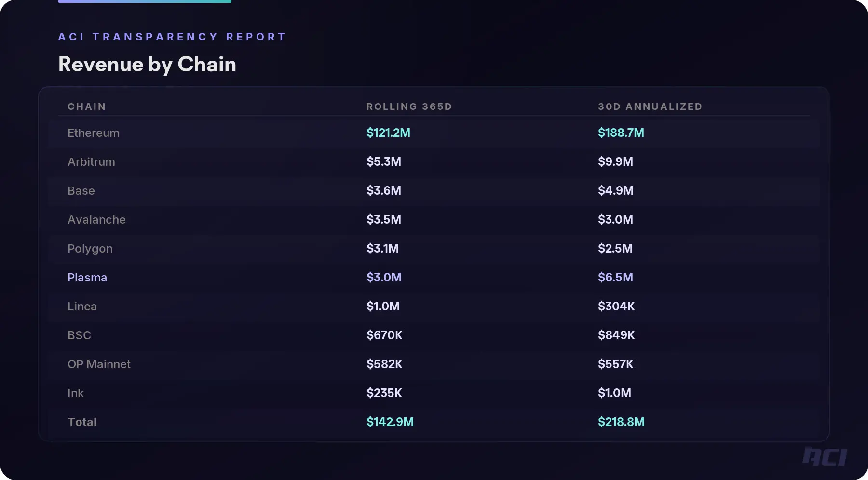This screenshot has width=868, height=480.
Task: Click Plasma's $6.5M annualized value
Action: click(x=615, y=278)
